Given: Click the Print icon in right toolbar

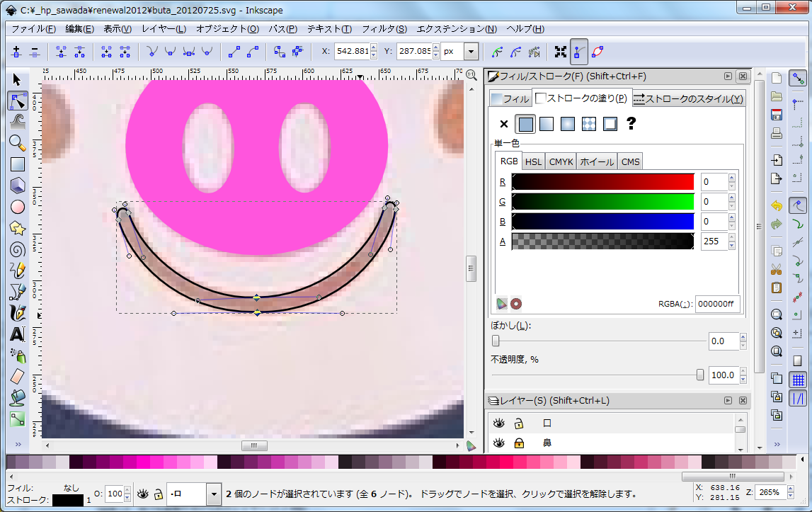Looking at the screenshot, I should (777, 133).
